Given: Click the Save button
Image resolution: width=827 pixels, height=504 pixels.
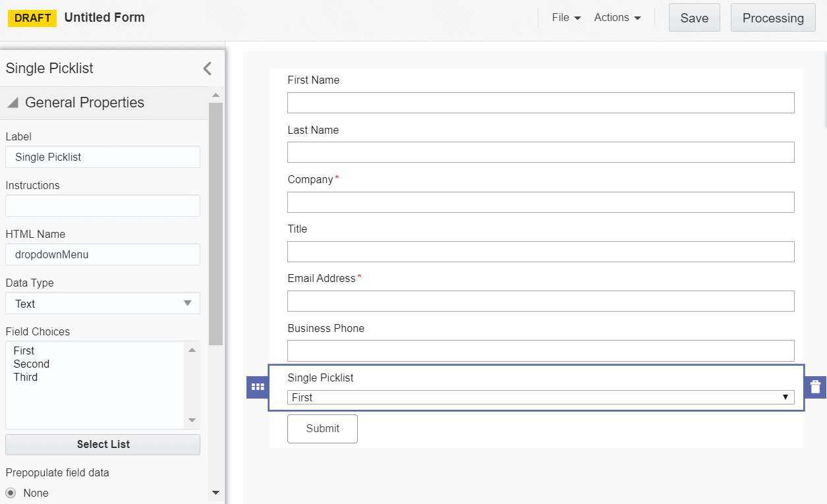Looking at the screenshot, I should (694, 18).
